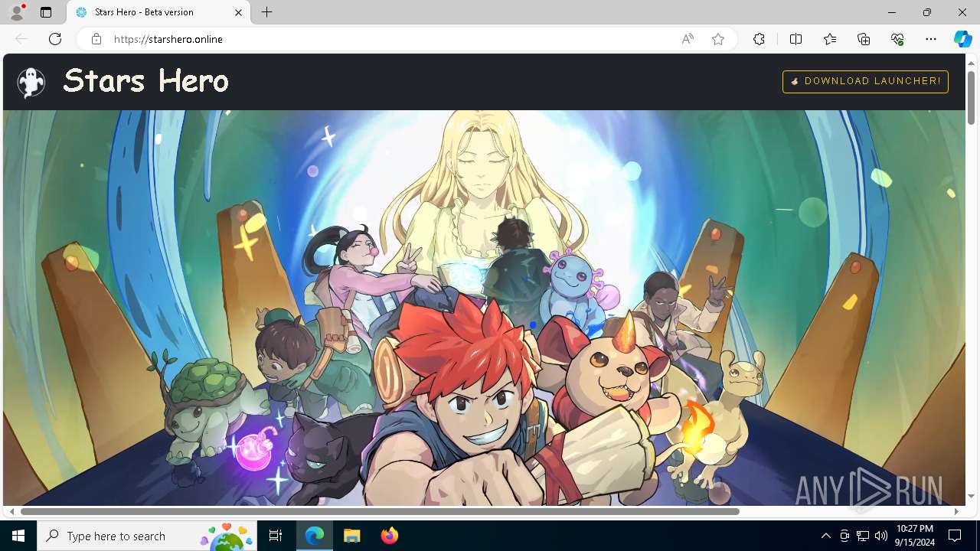Open the Stars Hero site title link
Viewport: 980px width, 551px height.
pyautogui.click(x=145, y=80)
